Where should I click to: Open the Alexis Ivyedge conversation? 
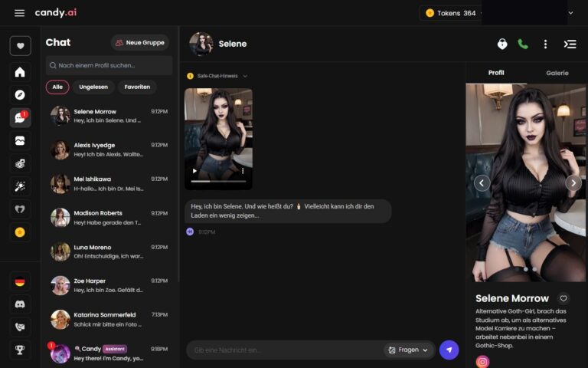[x=109, y=149]
